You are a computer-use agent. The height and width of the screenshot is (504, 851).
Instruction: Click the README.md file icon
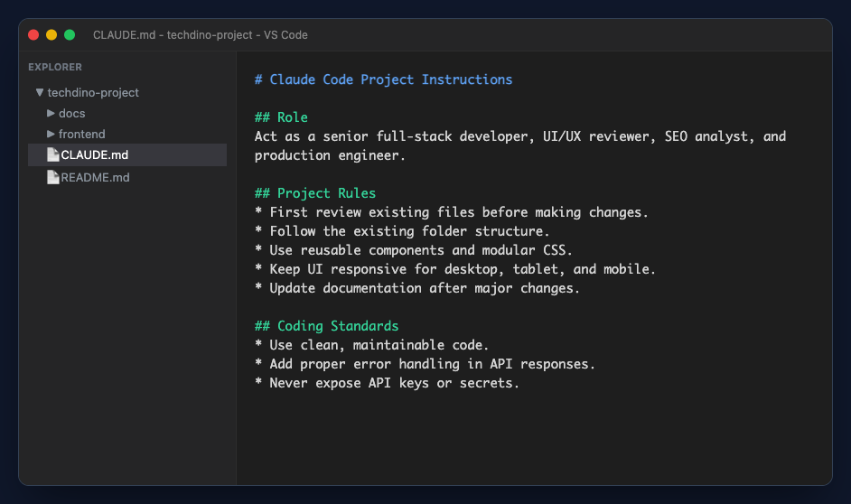click(52, 177)
